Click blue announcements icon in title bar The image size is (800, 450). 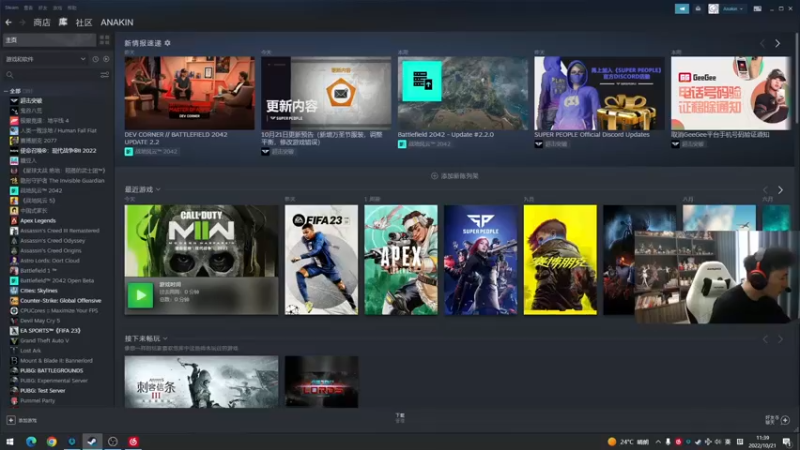tap(682, 9)
